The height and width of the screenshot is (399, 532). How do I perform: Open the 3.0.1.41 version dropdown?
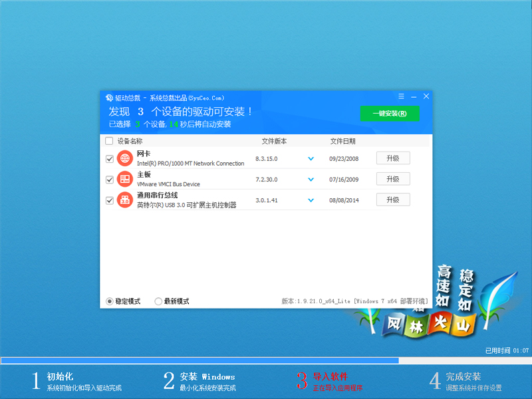(x=311, y=199)
